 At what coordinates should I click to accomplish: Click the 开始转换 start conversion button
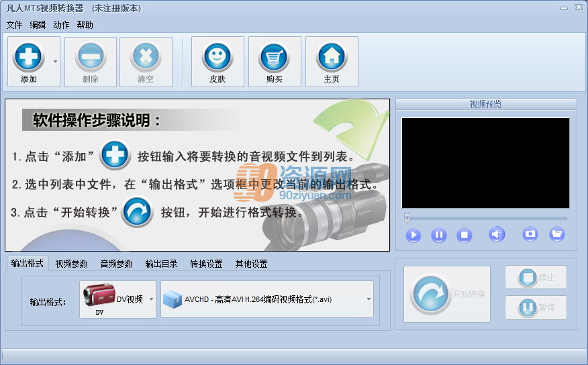(446, 294)
